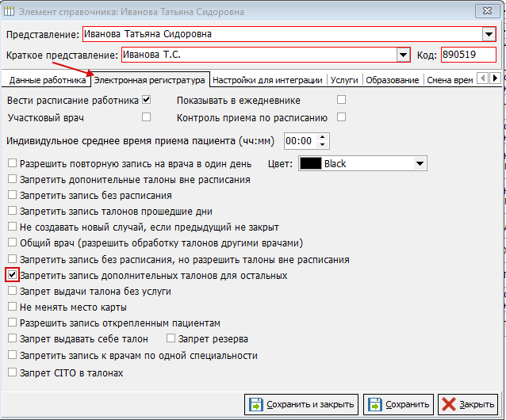
Task: Increase average appointment time with up arrow
Action: coord(322,136)
